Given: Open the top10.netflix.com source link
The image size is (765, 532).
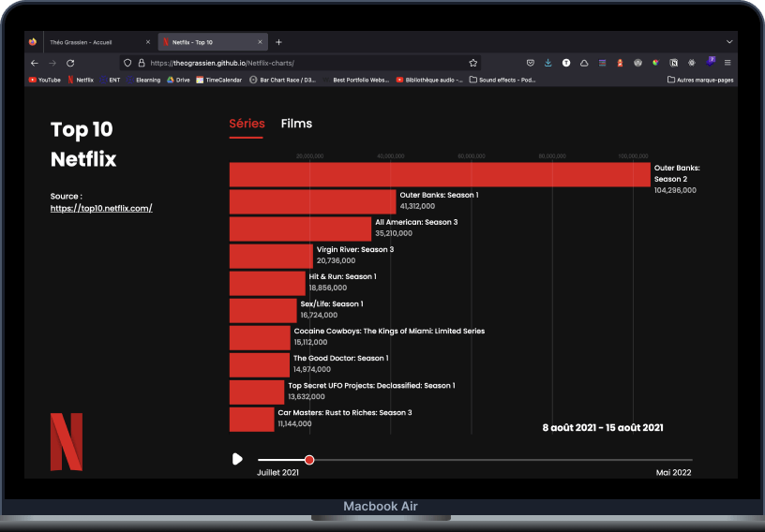Looking at the screenshot, I should point(101,208).
